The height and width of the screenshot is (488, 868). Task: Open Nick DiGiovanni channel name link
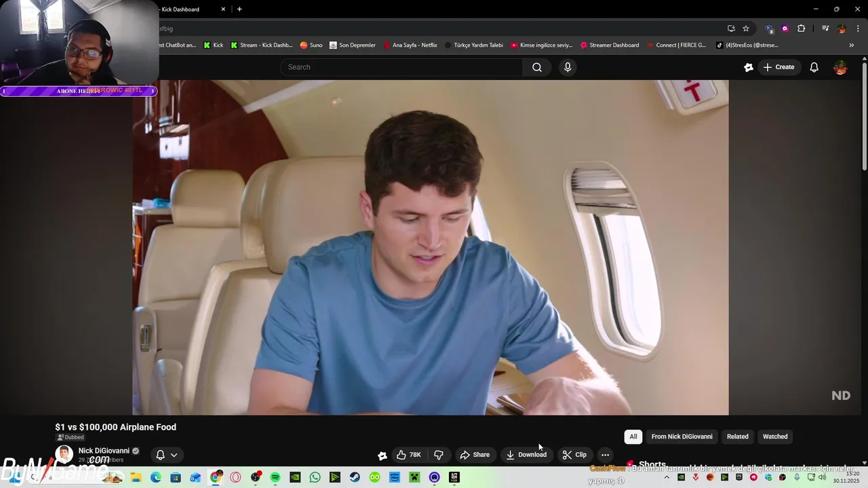click(x=104, y=451)
